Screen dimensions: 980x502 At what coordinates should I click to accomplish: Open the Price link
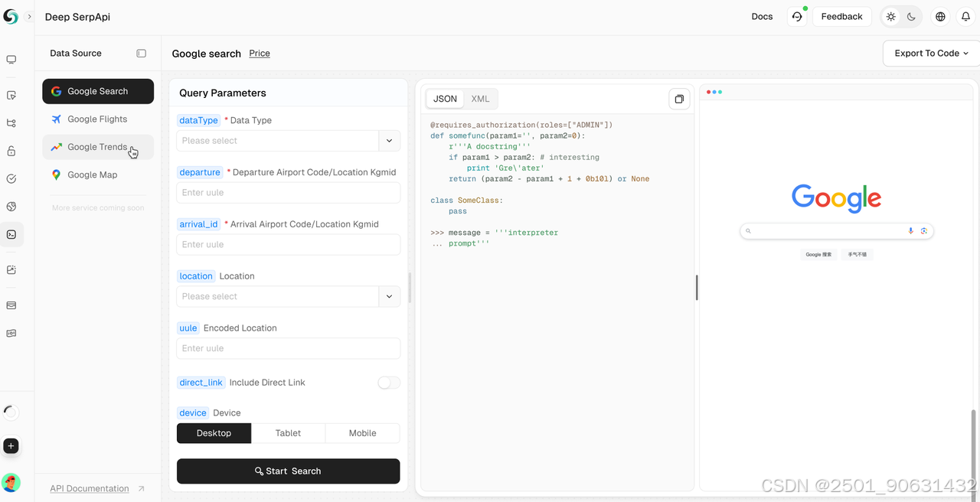(x=260, y=54)
